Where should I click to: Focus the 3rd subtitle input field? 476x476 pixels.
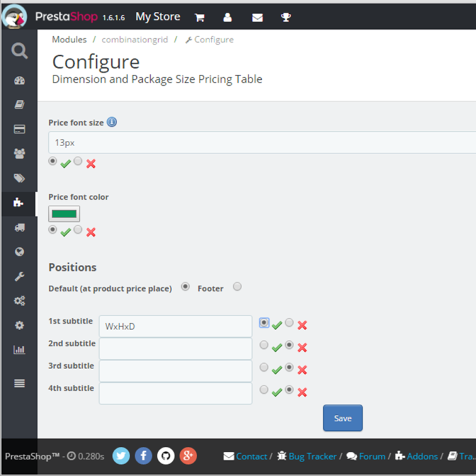click(175, 371)
